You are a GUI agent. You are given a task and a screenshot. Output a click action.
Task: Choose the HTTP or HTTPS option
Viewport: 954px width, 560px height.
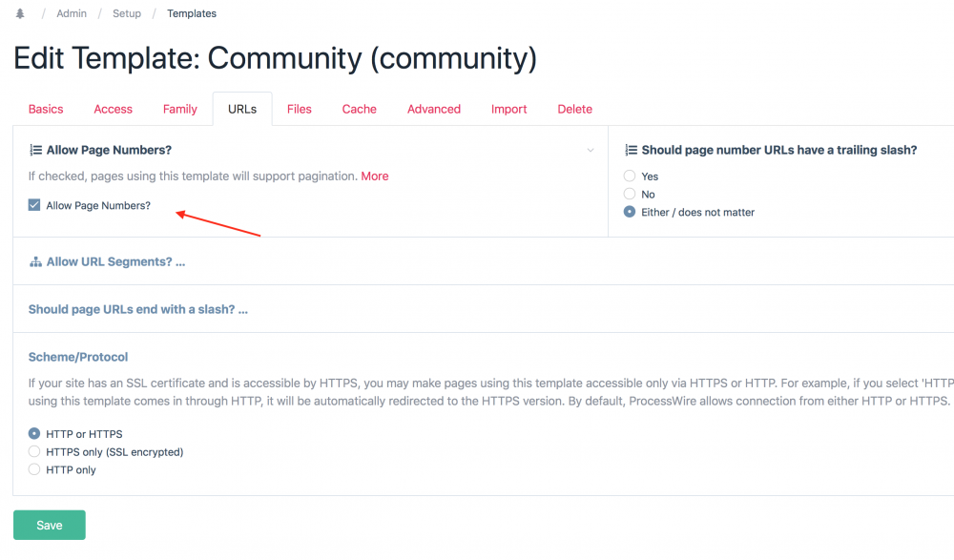click(34, 434)
